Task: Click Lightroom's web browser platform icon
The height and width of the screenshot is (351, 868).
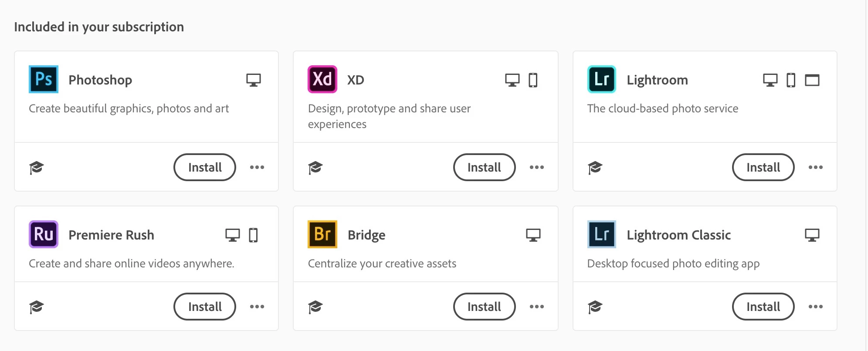Action: [x=812, y=80]
